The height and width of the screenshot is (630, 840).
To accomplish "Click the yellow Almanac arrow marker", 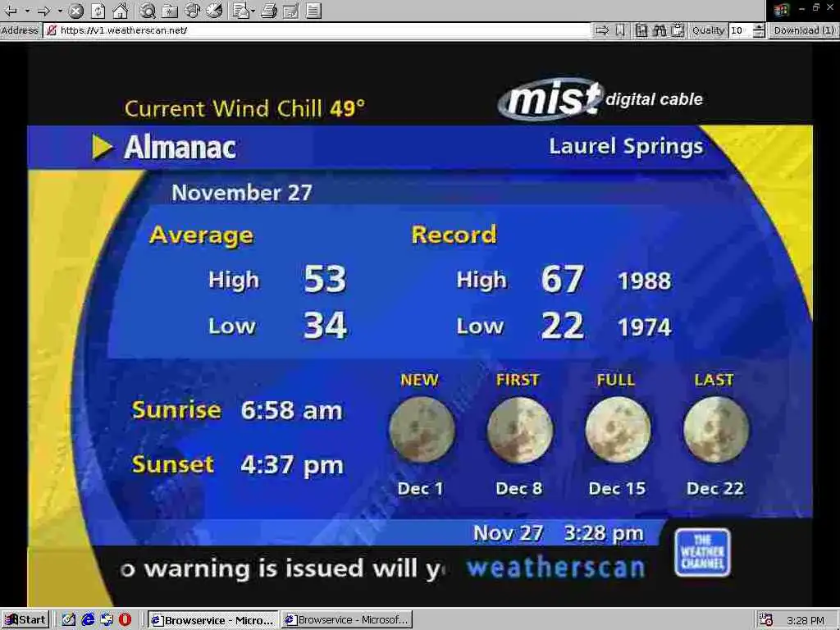I will pos(102,147).
